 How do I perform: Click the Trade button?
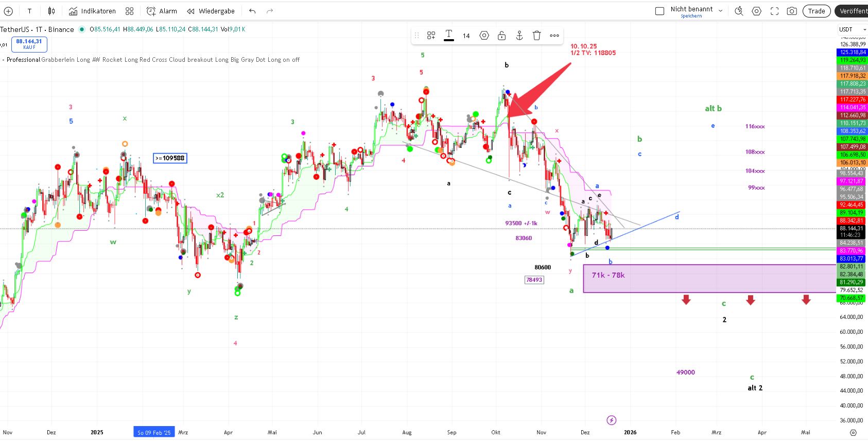pyautogui.click(x=816, y=11)
